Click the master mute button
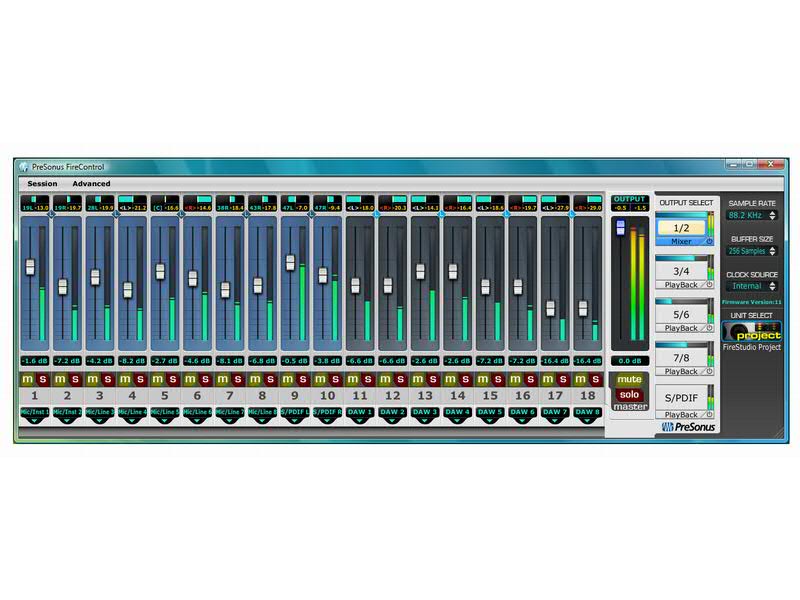This screenshot has width=800, height=600. (629, 380)
